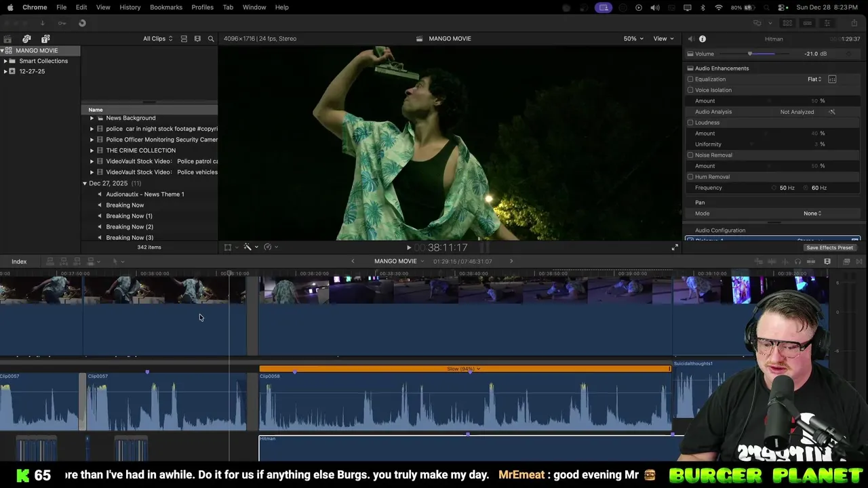Collapse the Dec 27, 2025 group

pos(85,184)
